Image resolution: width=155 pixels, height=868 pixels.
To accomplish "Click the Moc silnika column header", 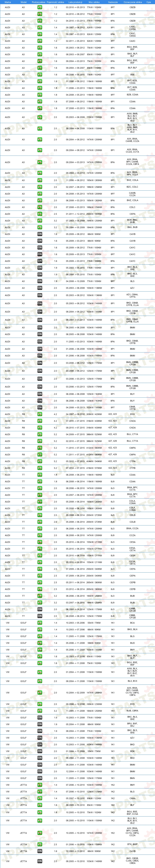I will click(94, 2).
